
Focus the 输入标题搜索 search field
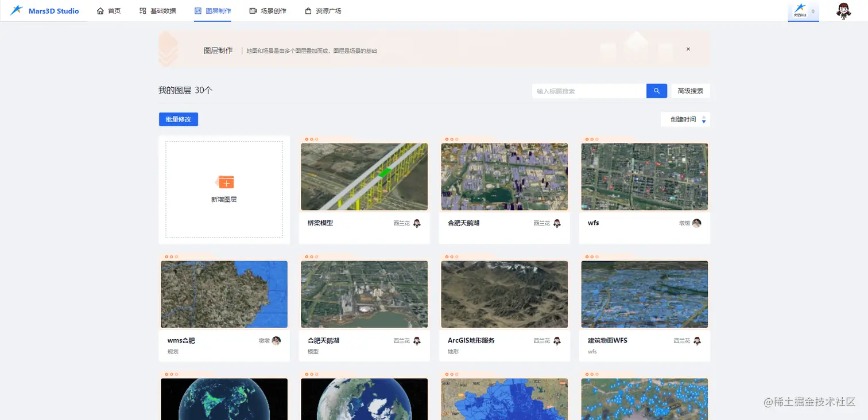tap(589, 91)
